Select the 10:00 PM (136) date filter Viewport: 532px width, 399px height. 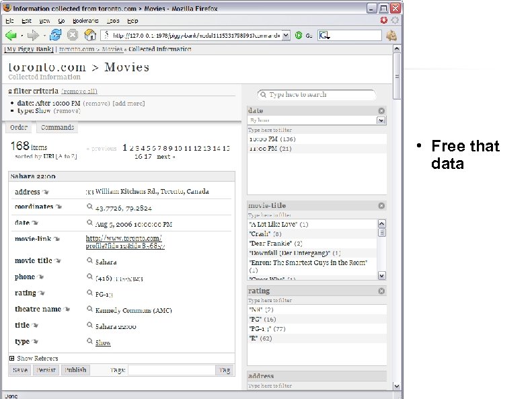(317, 139)
